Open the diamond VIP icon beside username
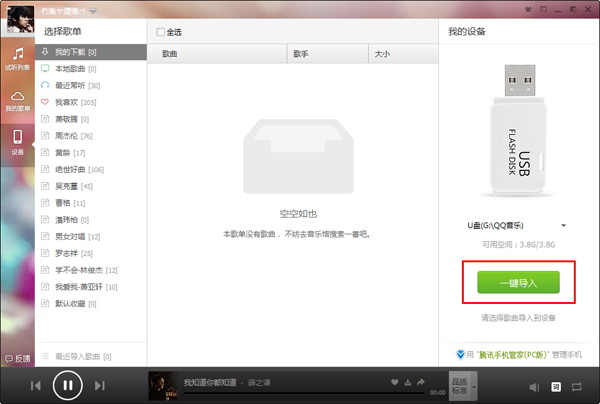This screenshot has height=404, width=600. click(93, 11)
